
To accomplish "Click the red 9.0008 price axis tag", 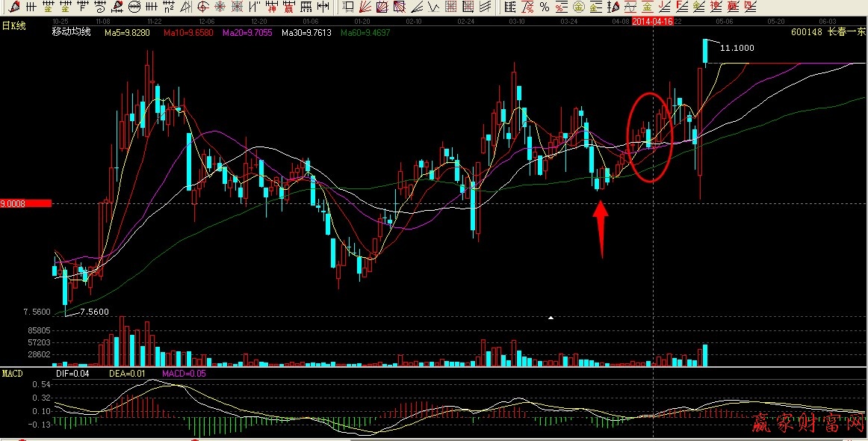I will click(25, 203).
